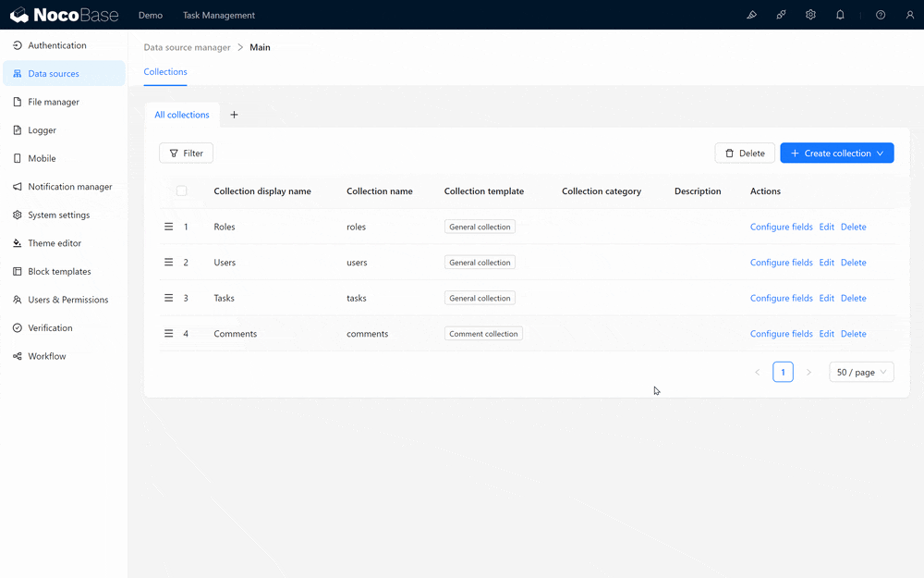The height and width of the screenshot is (578, 924).
Task: Click drag handle icon for Comments row
Action: coord(168,333)
